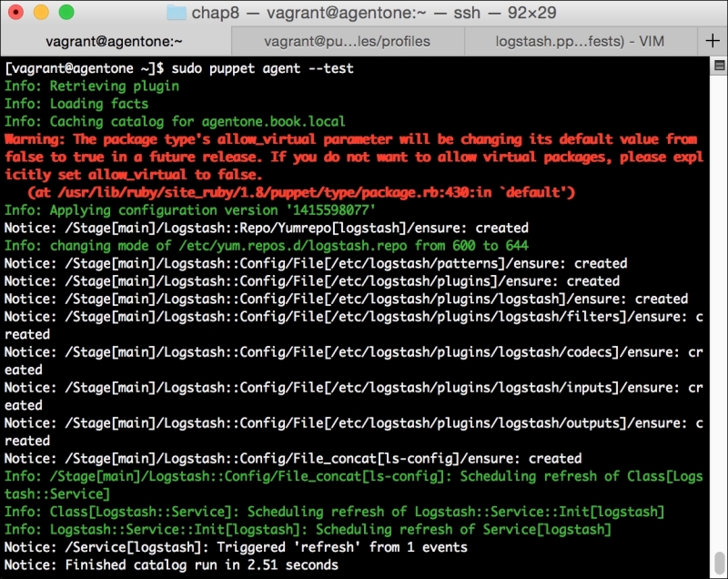The height and width of the screenshot is (579, 728).
Task: Click the 'Finished catalog run in 2.51 seconds' line
Action: click(171, 565)
